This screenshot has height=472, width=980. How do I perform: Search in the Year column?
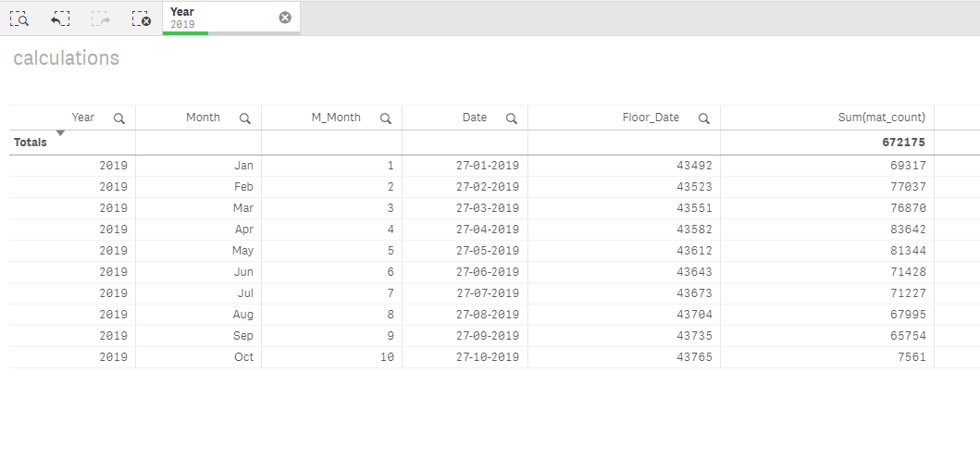118,118
